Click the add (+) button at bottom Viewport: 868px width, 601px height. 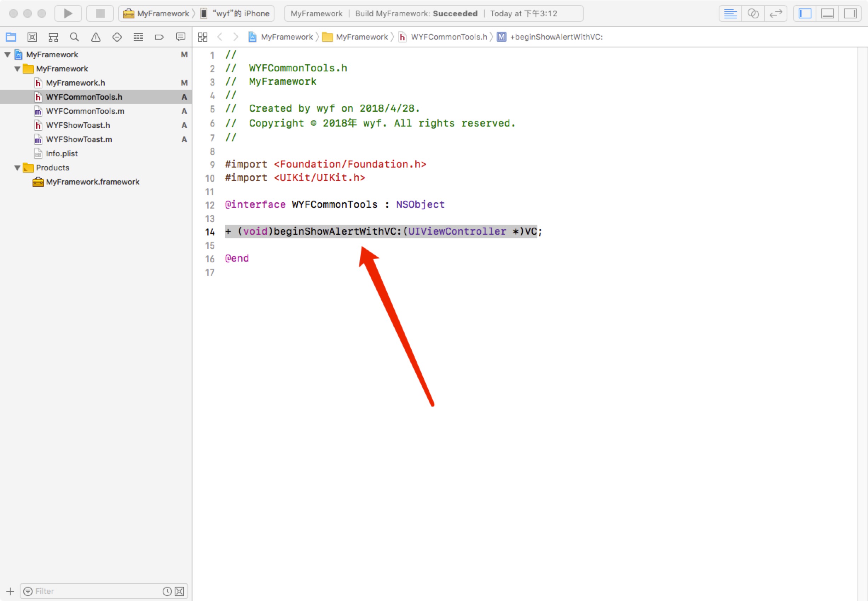click(10, 591)
